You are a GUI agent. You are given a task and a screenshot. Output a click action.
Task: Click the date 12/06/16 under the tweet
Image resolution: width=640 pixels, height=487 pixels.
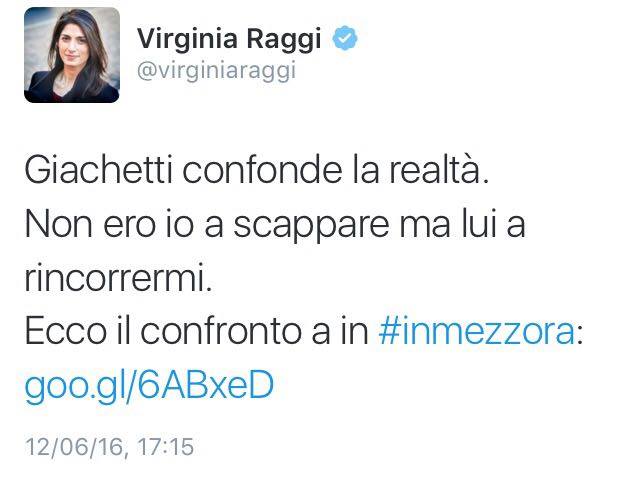click(76, 447)
